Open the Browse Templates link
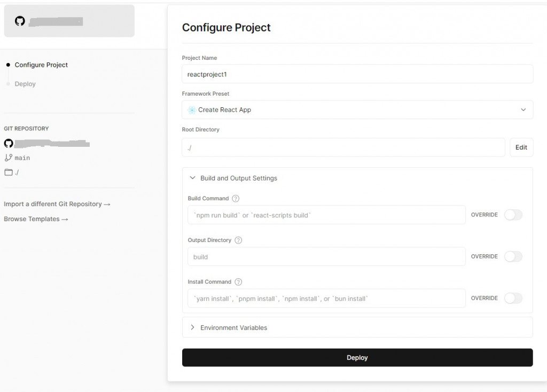 pyautogui.click(x=36, y=219)
